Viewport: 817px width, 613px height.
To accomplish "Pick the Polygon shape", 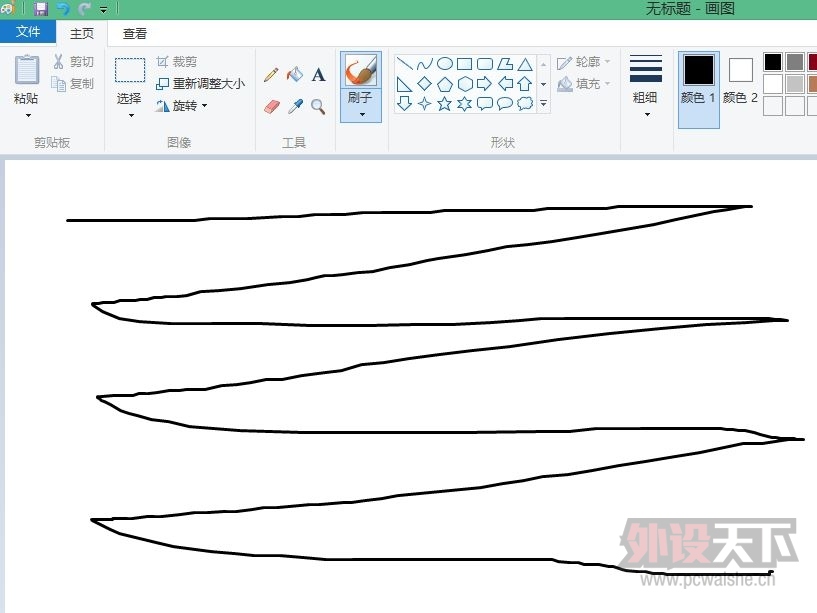I will (x=505, y=64).
